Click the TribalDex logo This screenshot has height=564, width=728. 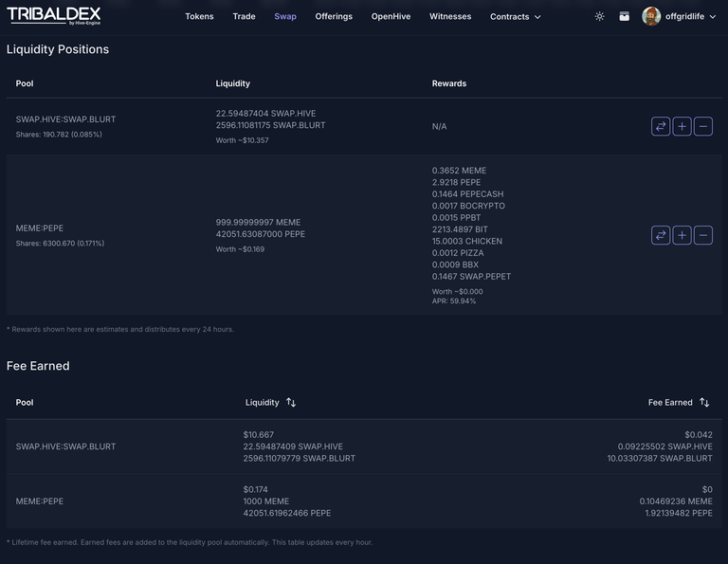(x=53, y=16)
